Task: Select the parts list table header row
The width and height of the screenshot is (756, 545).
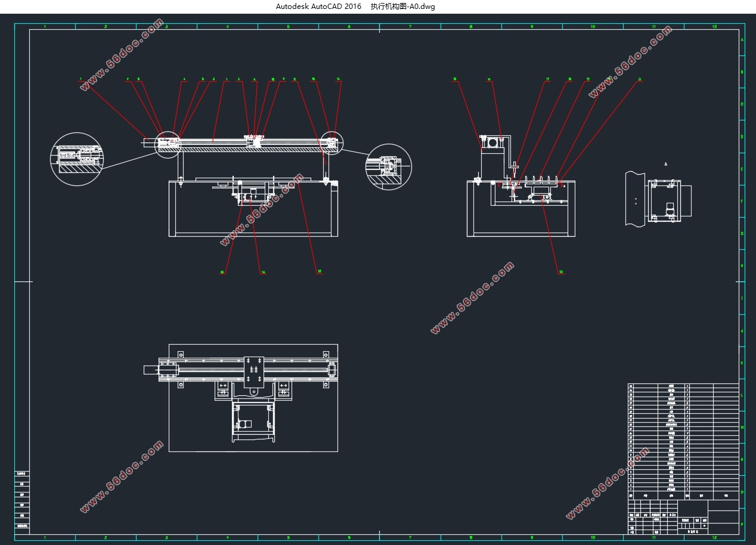Action: point(683,495)
